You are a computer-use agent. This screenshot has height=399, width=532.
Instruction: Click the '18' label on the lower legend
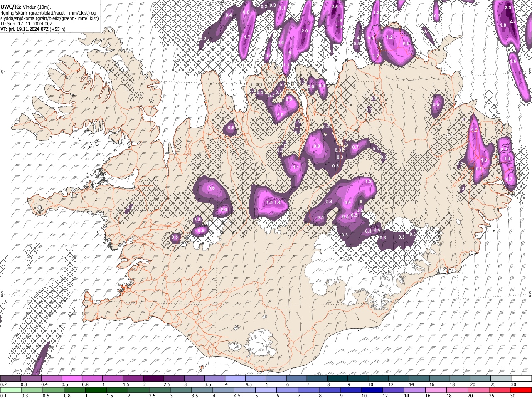tap(450, 396)
